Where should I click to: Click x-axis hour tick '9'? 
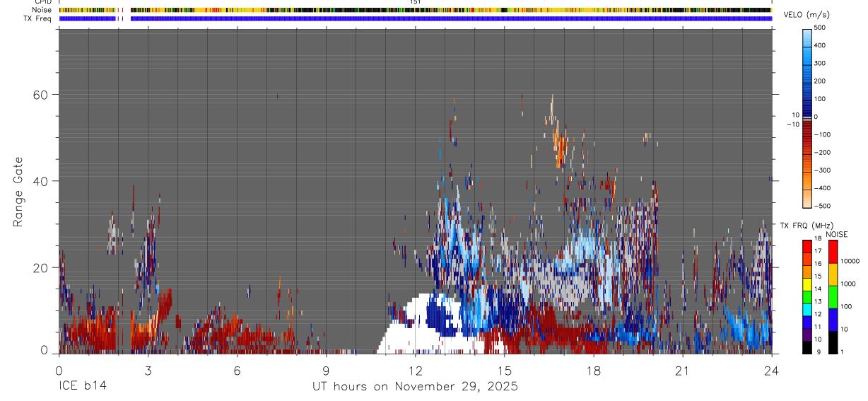pos(327,370)
